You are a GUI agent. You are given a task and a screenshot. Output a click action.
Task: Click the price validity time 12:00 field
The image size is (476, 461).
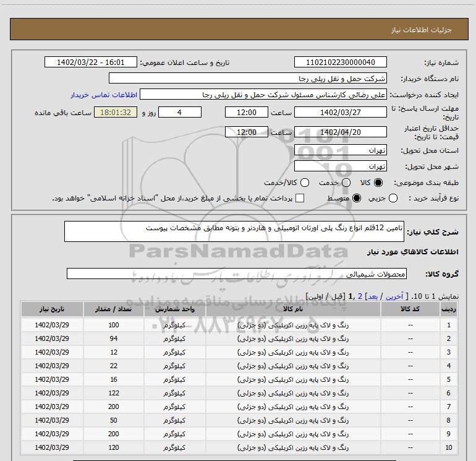click(247, 132)
